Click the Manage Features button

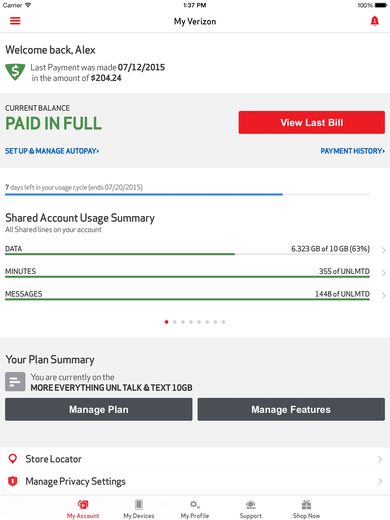(x=291, y=409)
